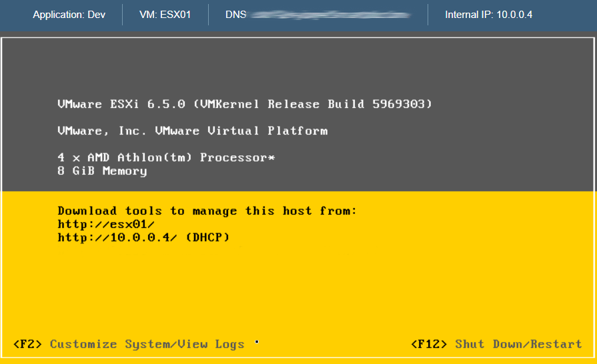
Task: Select the F12 Shut Down/Restart option
Action: point(496,344)
